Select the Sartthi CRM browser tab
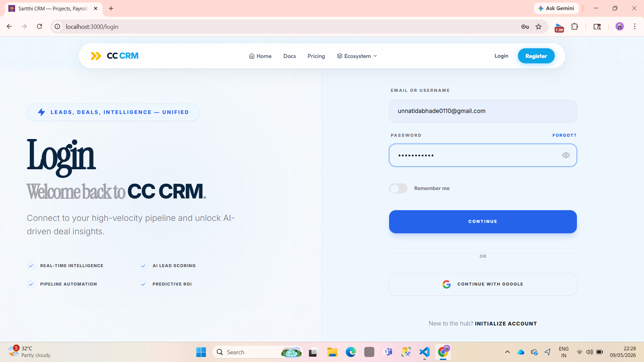Viewport: 644px width, 362px height. (x=54, y=8)
